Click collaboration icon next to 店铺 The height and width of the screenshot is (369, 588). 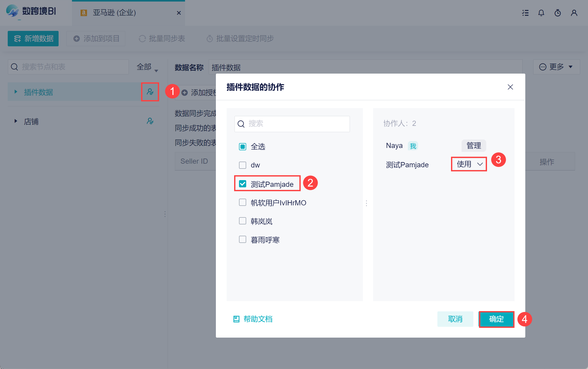[150, 121]
